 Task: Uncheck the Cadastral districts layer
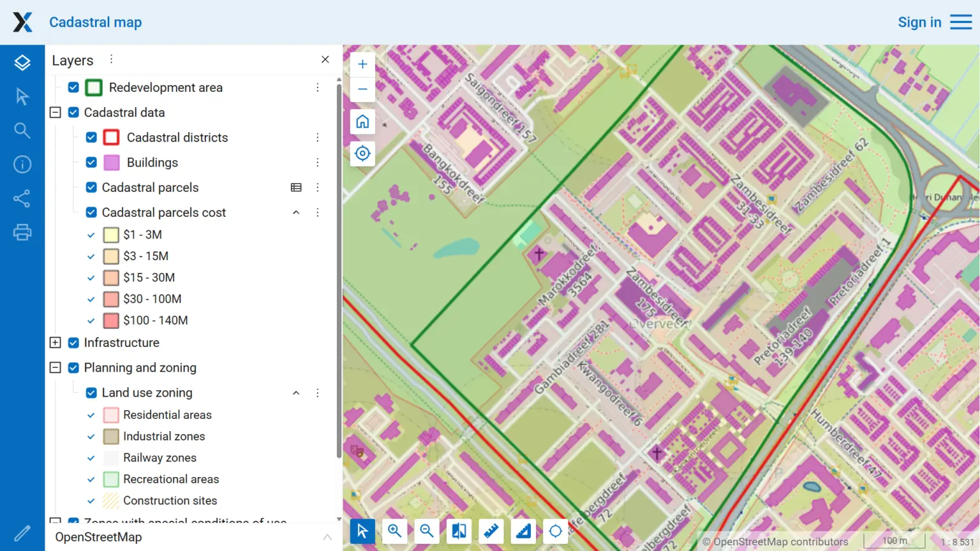click(91, 137)
